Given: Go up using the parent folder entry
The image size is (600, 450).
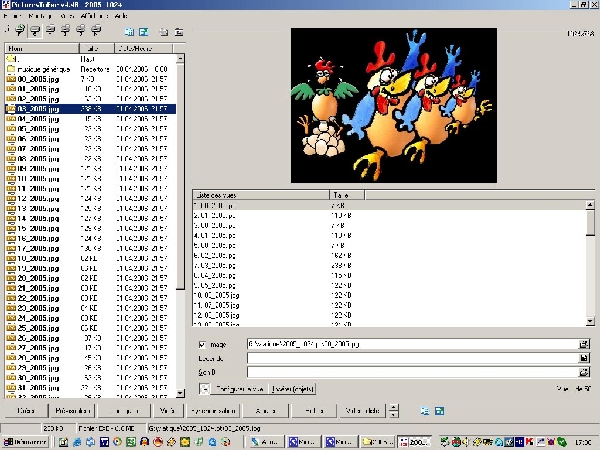Looking at the screenshot, I should (12, 59).
